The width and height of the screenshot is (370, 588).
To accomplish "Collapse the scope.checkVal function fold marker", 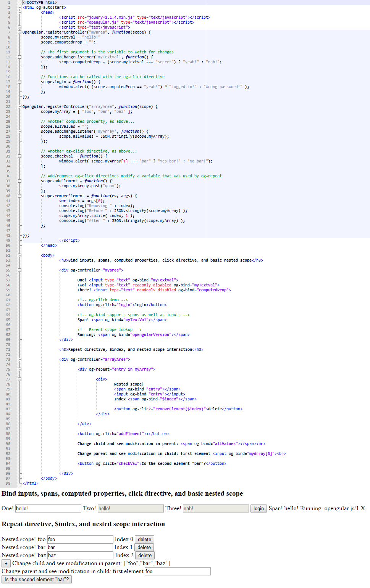I will 19,156.
